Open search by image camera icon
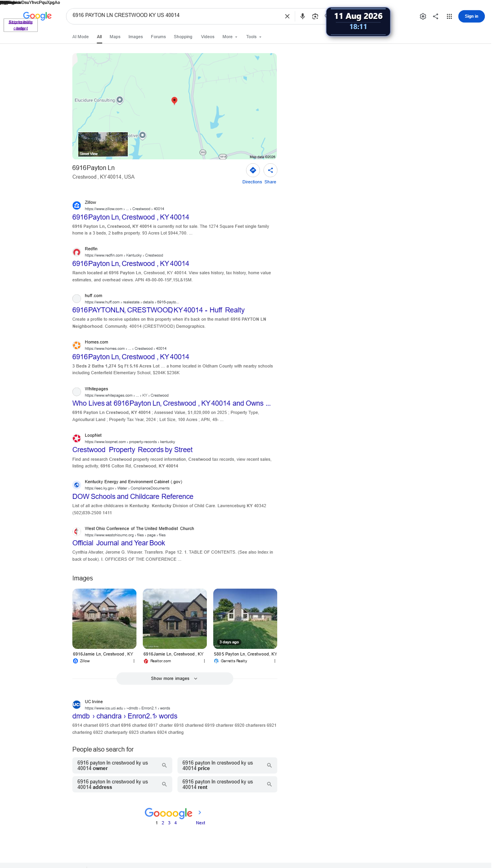Viewport: 497px width, 868px height. [x=315, y=16]
